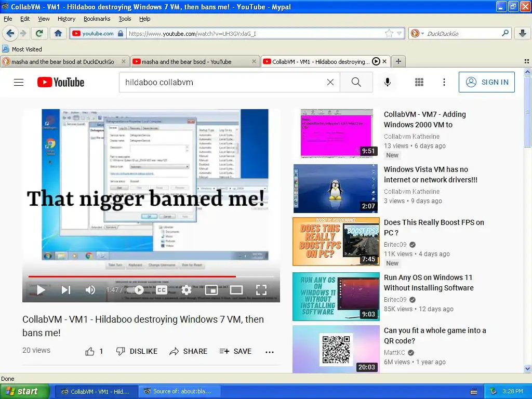The width and height of the screenshot is (532, 399).
Task: Open the URL history dropdown arrow
Action: (x=400, y=33)
